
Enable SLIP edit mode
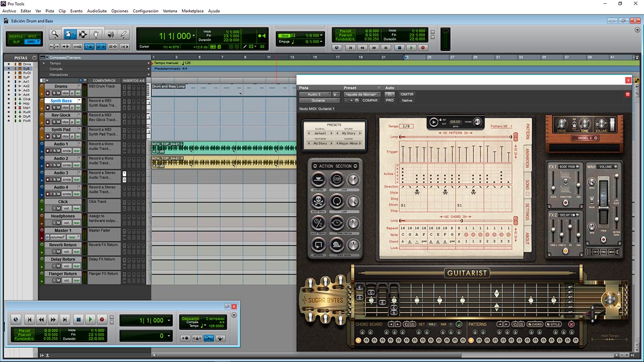[15, 41]
